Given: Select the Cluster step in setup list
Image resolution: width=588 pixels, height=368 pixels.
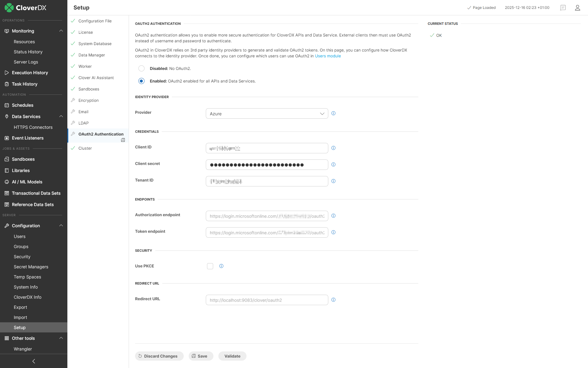Looking at the screenshot, I should coord(85,148).
